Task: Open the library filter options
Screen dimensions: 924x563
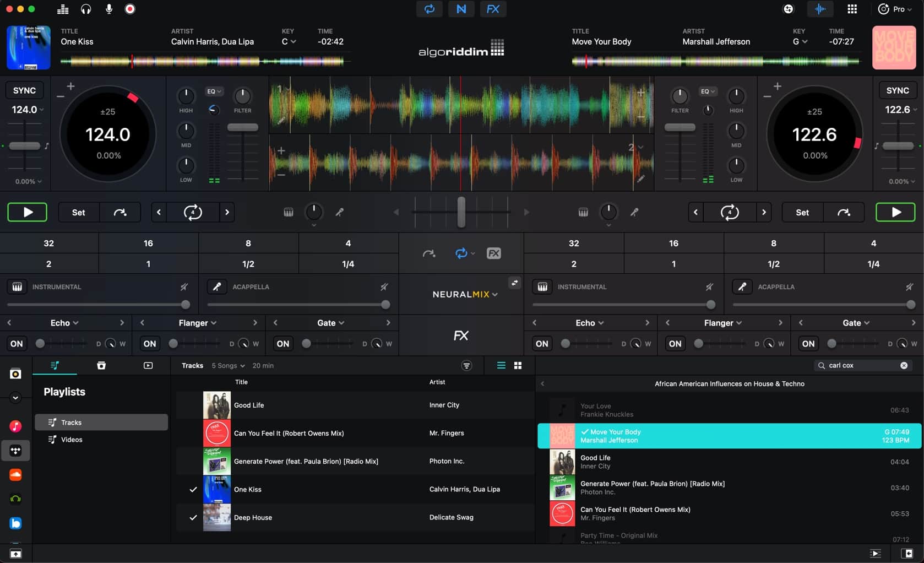Action: (x=466, y=365)
